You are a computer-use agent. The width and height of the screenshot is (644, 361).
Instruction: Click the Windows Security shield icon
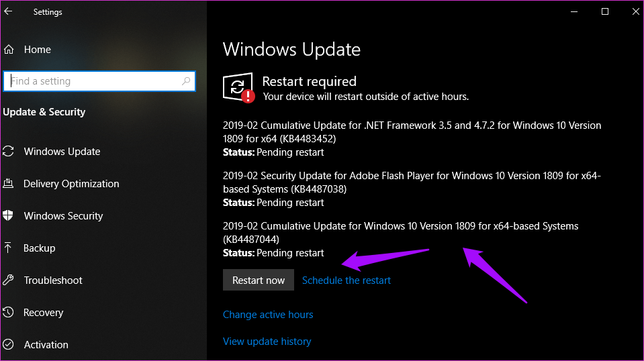pyautogui.click(x=8, y=216)
